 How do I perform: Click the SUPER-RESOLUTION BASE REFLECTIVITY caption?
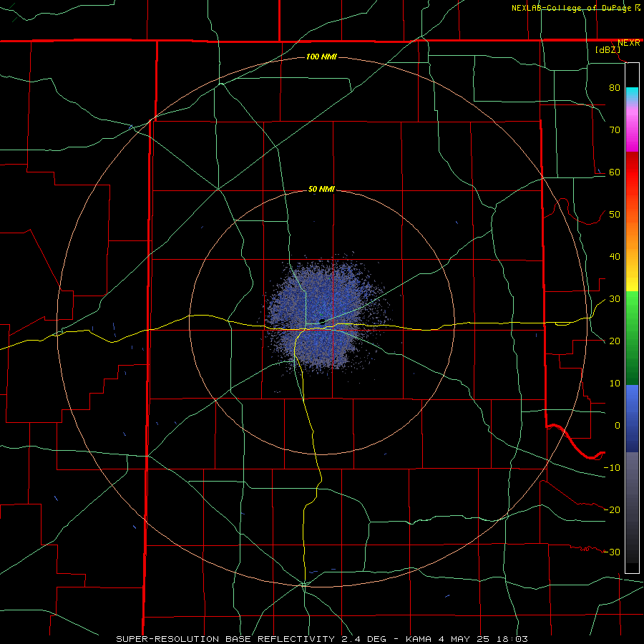tap(225, 639)
